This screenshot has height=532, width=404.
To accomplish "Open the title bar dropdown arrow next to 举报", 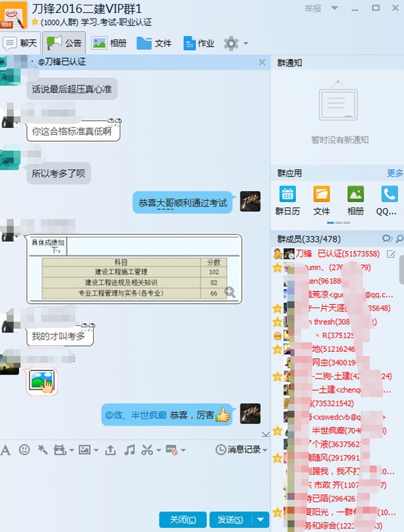I will click(x=334, y=8).
